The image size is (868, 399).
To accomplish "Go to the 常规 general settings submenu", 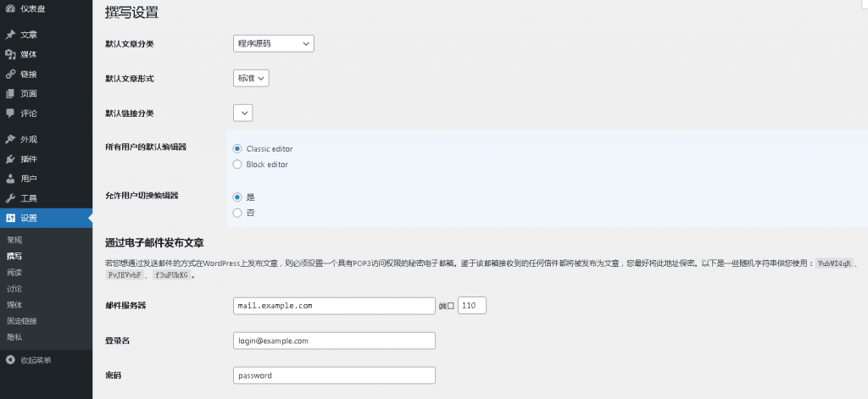I will (x=14, y=240).
